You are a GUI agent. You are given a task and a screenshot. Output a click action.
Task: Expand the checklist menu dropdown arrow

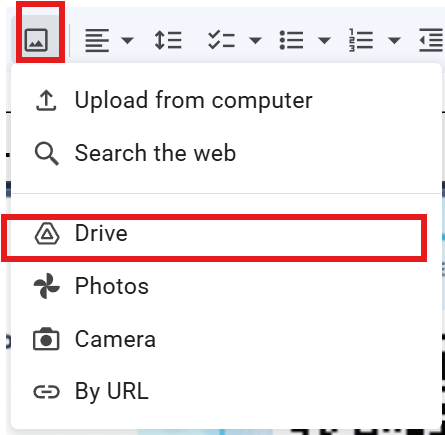[255, 41]
